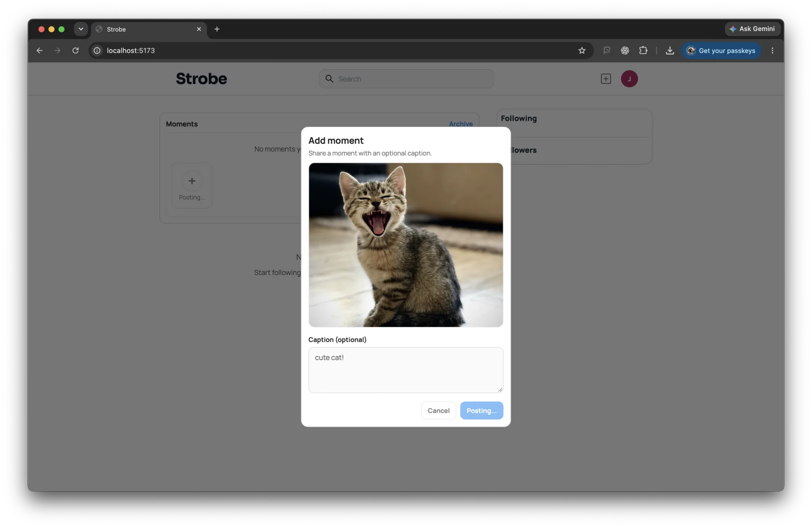Bookmark this page with the star icon
Screen dimensions: 812x528
[582, 51]
